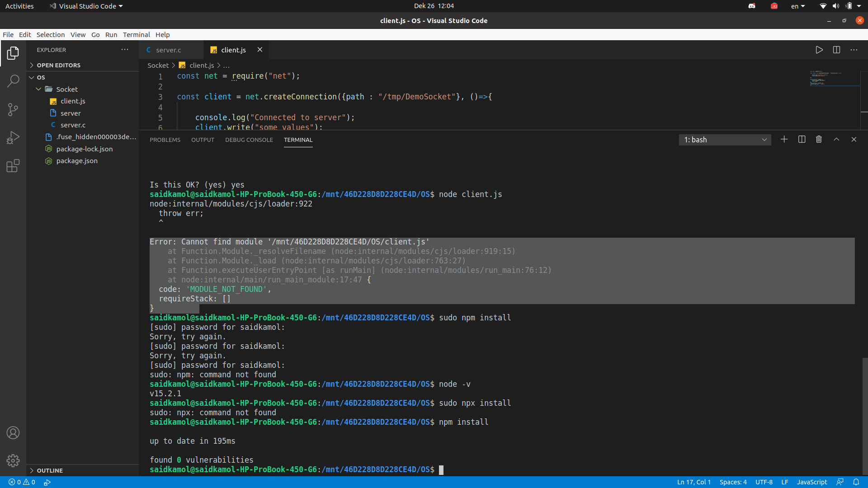Open the Explorer view in activity bar

tap(13, 53)
